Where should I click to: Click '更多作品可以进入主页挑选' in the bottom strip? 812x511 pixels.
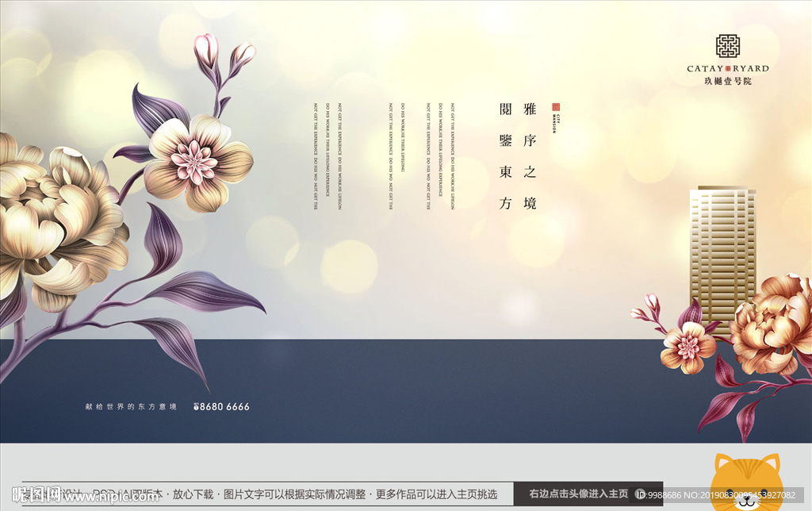[x=437, y=494]
